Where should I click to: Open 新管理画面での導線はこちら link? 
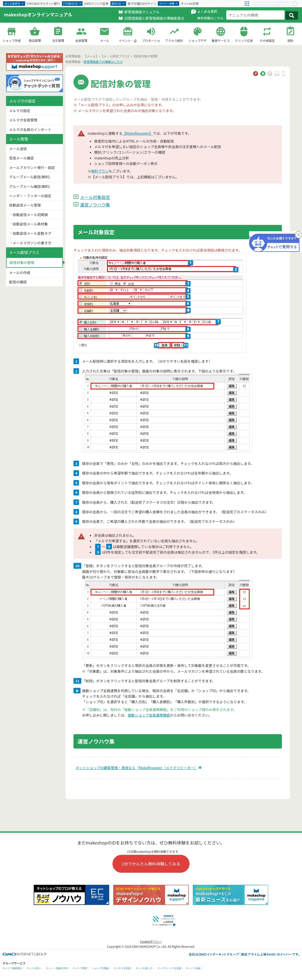point(103,62)
